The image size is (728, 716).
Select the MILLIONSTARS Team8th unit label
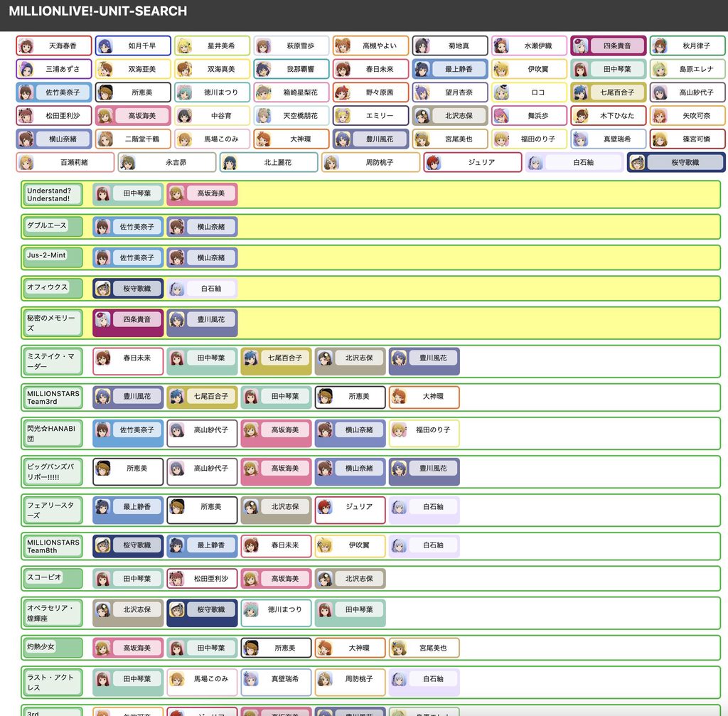coord(53,546)
